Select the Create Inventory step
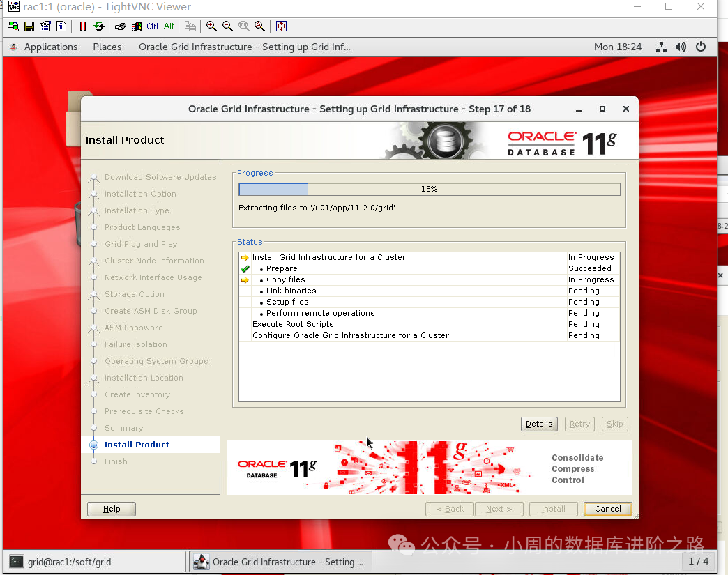Viewport: 728px width, 575px height. click(137, 394)
